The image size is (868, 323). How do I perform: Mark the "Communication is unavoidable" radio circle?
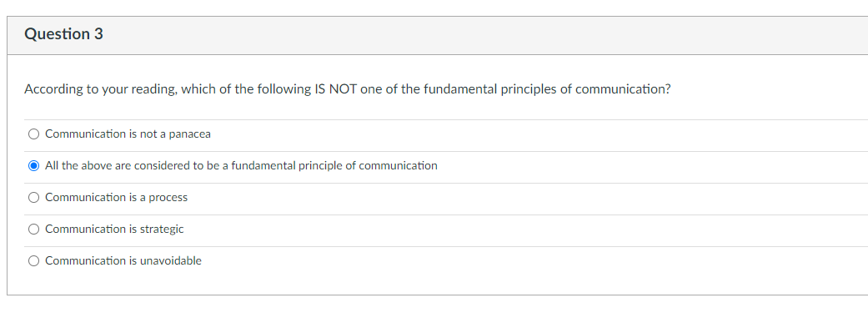tap(33, 261)
